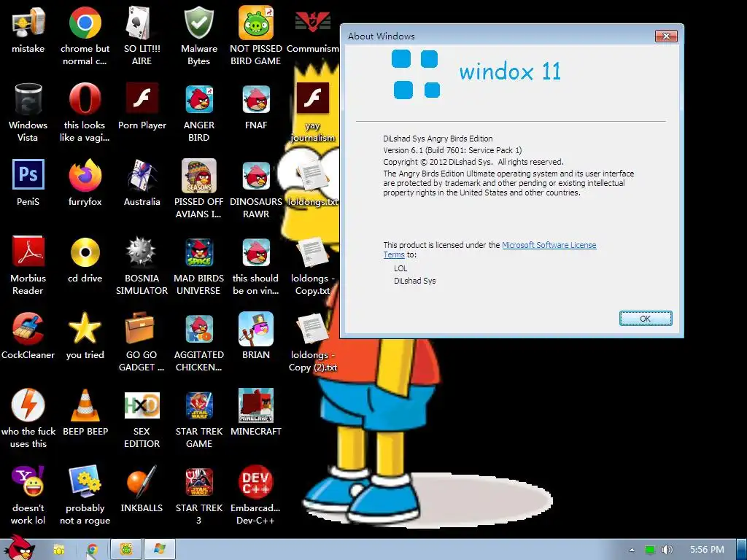This screenshot has width=747, height=560.
Task: Open the BRIAN slingshot bird icon
Action: pos(256,329)
